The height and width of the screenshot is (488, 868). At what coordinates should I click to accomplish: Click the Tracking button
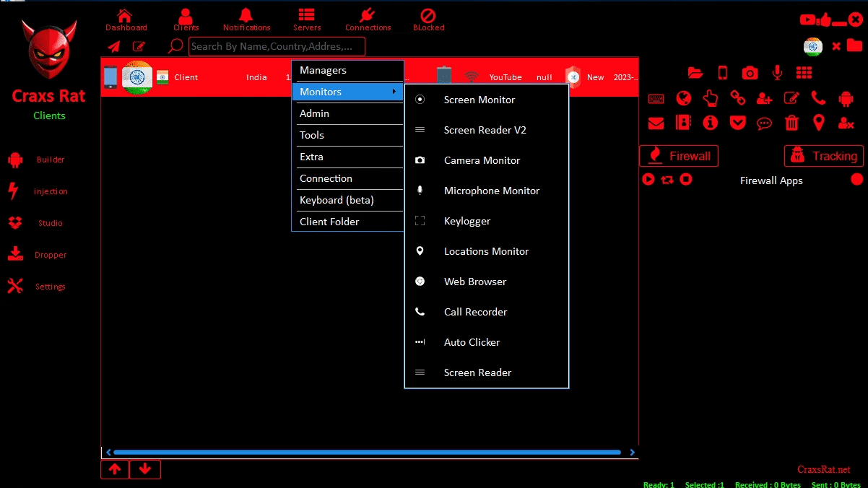824,156
